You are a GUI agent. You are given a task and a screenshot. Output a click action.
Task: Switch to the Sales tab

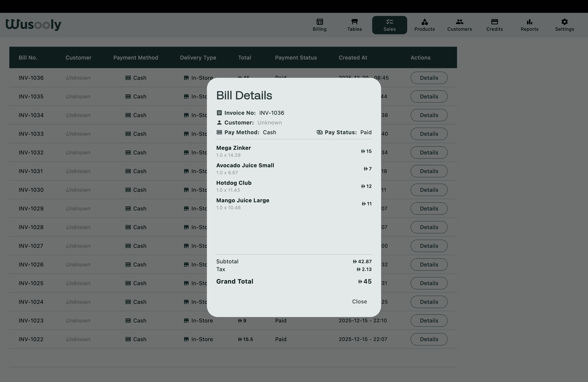click(x=389, y=25)
